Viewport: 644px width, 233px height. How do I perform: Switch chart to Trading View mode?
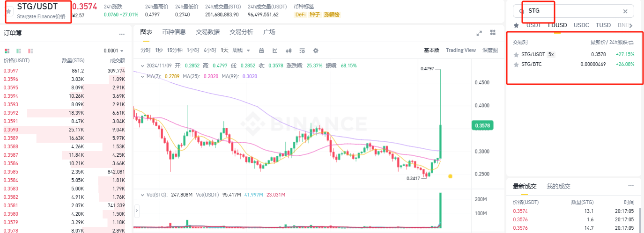tap(460, 50)
